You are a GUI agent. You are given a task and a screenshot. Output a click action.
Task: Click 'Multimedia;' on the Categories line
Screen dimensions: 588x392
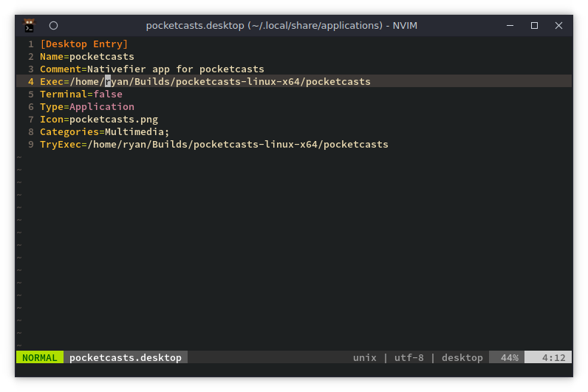tap(137, 132)
